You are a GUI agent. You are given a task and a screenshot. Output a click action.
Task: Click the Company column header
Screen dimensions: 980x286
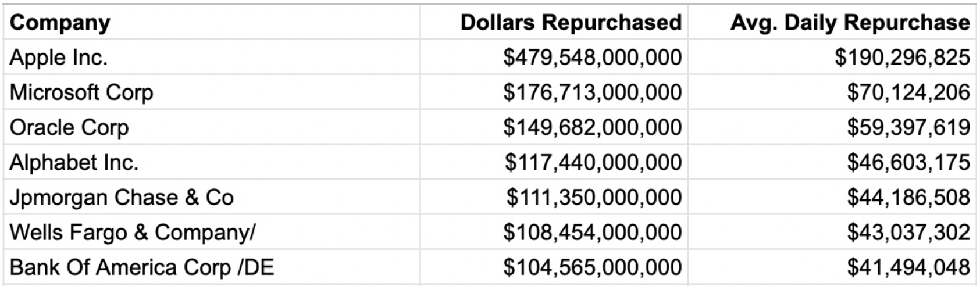point(60,23)
